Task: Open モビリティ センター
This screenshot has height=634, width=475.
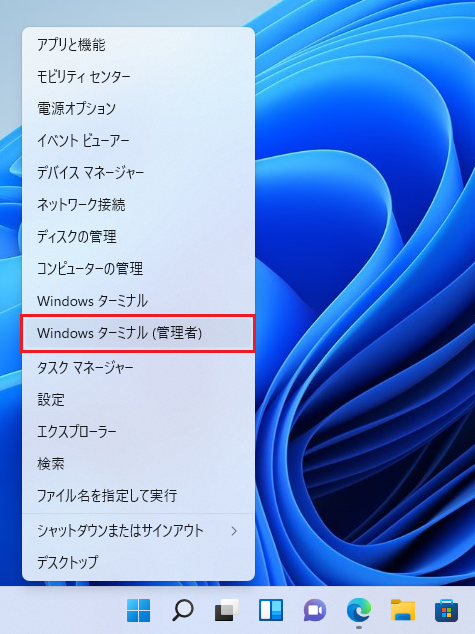Action: 138,76
